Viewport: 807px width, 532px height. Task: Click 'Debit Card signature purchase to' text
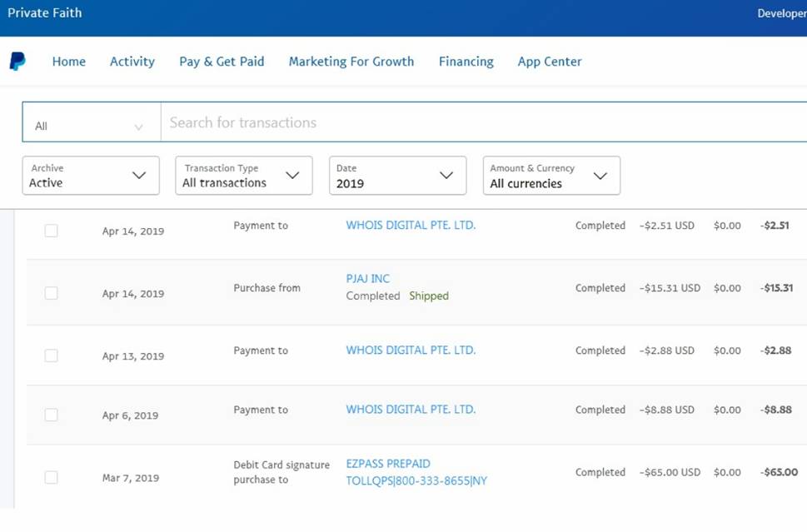[x=281, y=472]
